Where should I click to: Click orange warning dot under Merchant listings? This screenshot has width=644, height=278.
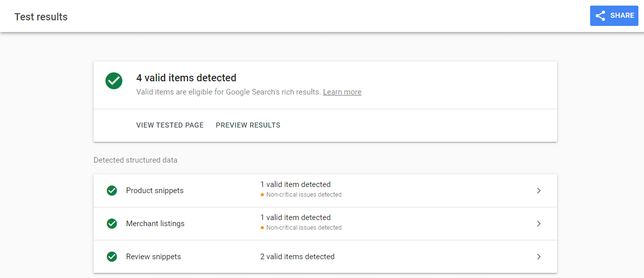pos(262,228)
